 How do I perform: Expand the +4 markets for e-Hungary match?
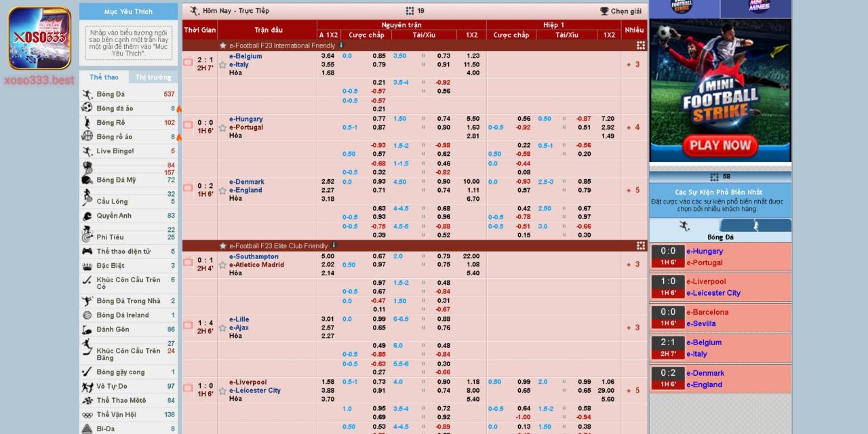click(633, 127)
